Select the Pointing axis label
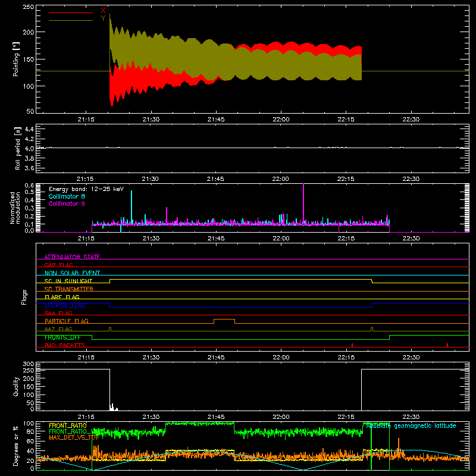 point(16,59)
